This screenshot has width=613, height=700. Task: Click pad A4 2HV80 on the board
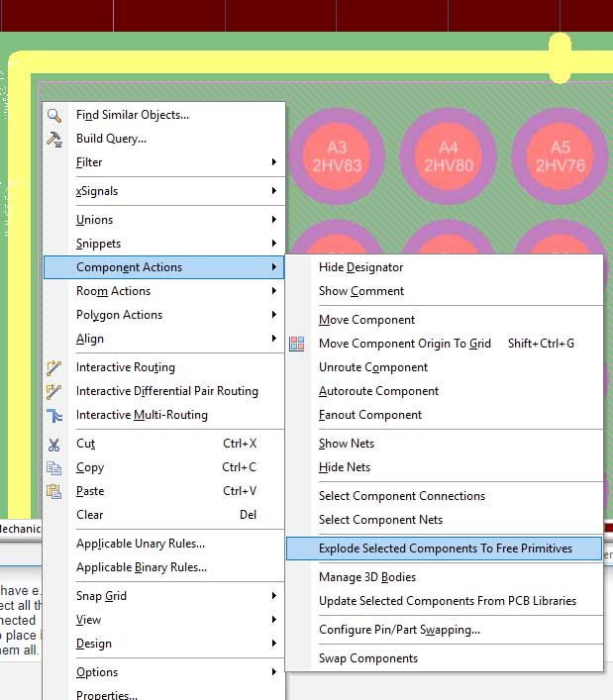click(449, 156)
